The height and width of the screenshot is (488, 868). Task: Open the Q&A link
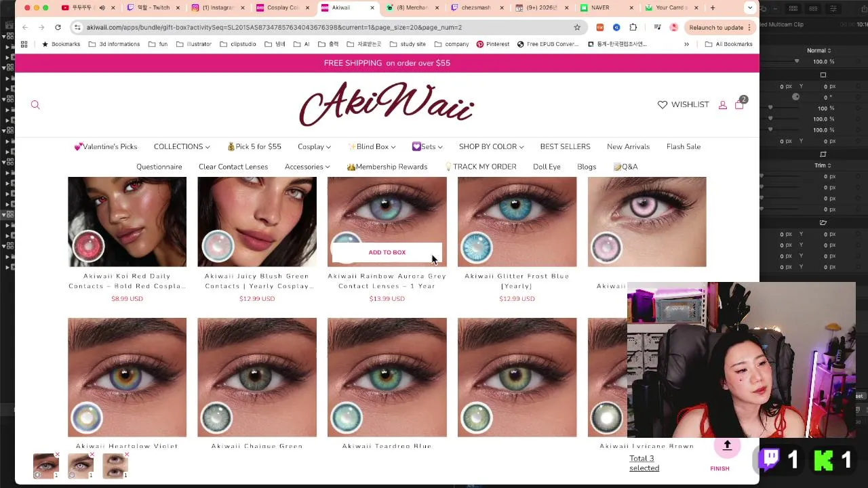625,167
